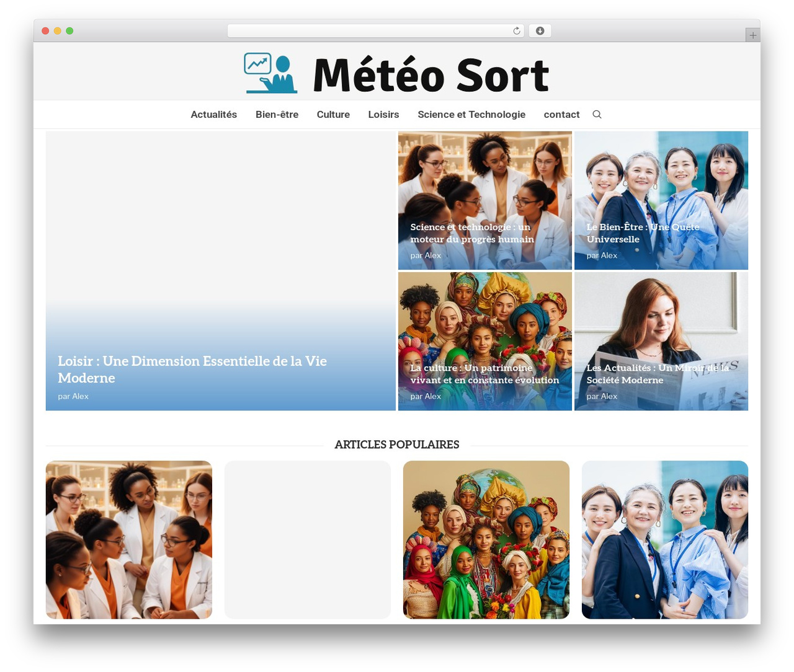Image resolution: width=794 pixels, height=672 pixels.
Task: Minimize the window with the yellow button
Action: (x=58, y=31)
